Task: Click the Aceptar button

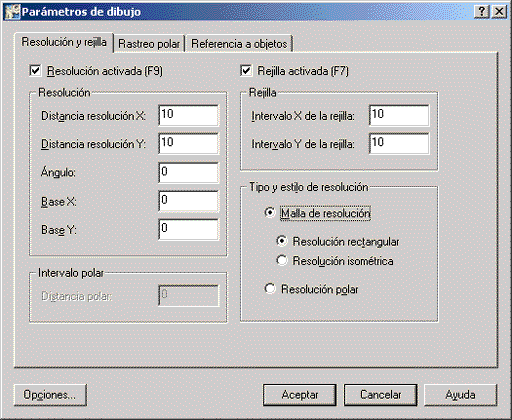Action: click(x=300, y=395)
